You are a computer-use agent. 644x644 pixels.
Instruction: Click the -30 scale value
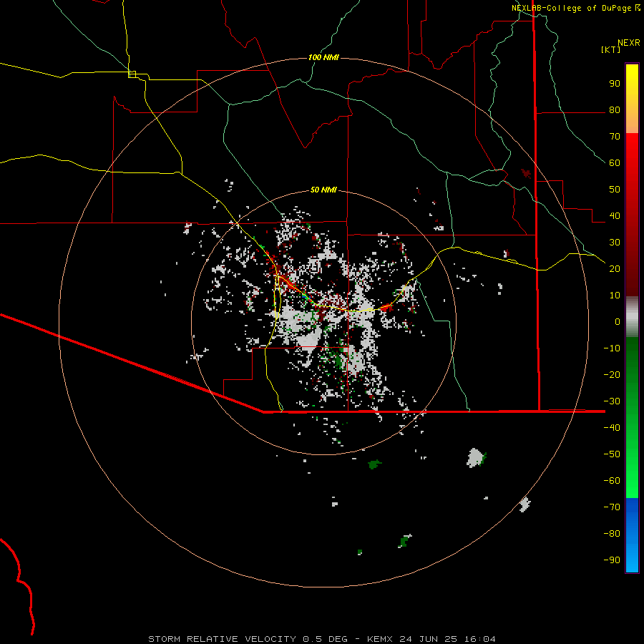pyautogui.click(x=612, y=401)
